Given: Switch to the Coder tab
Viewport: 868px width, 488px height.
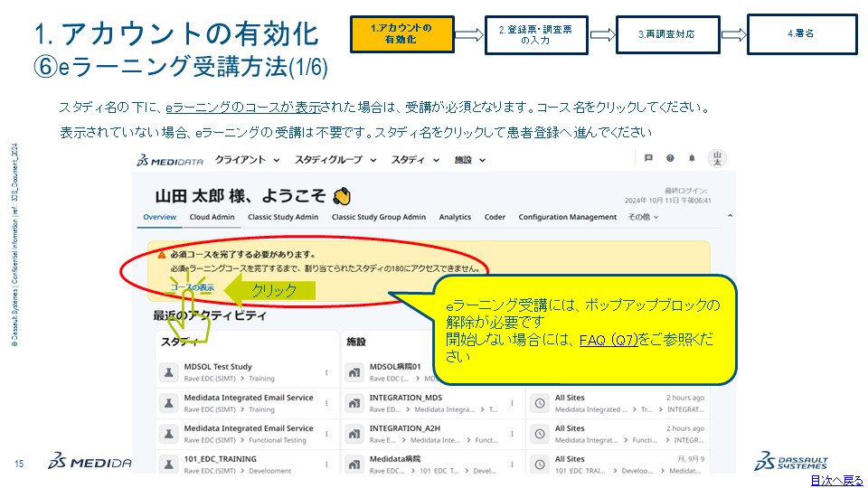Looking at the screenshot, I should pyautogui.click(x=495, y=217).
